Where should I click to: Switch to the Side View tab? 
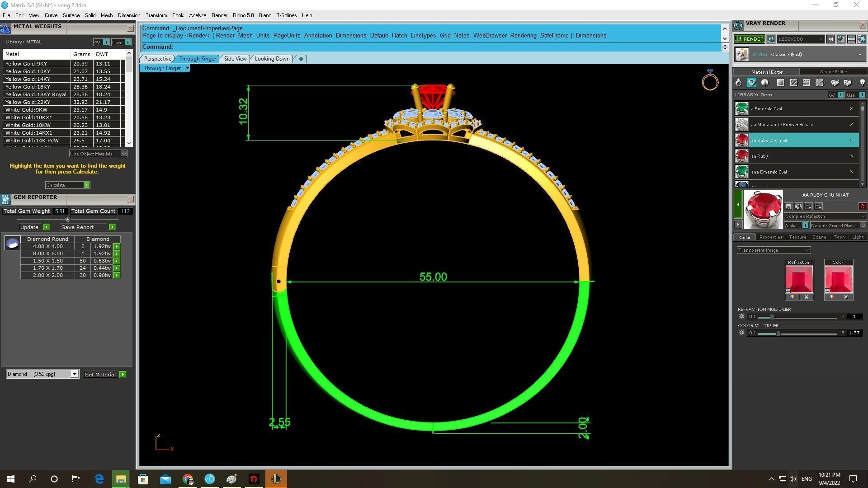(235, 59)
